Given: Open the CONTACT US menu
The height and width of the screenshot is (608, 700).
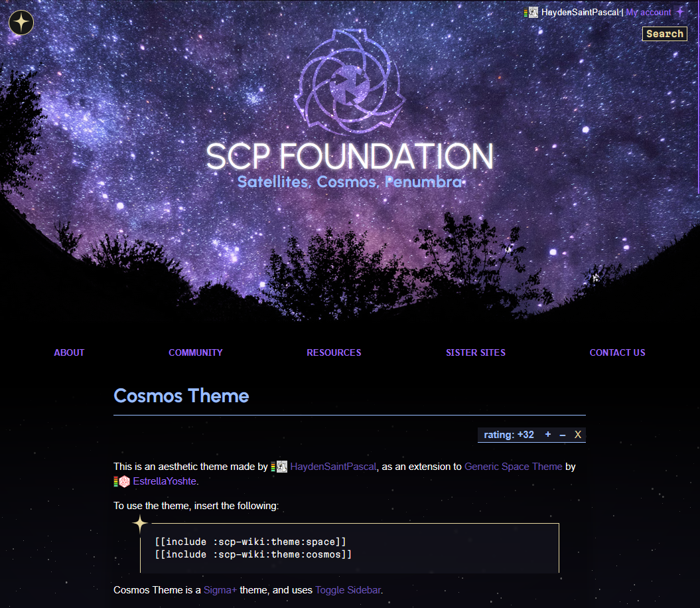Looking at the screenshot, I should (x=617, y=352).
